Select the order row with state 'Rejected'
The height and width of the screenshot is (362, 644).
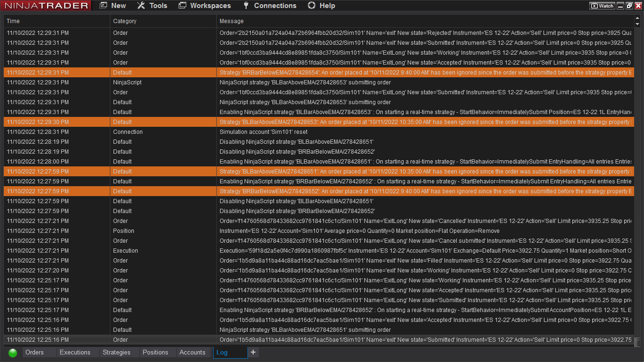tap(319, 33)
